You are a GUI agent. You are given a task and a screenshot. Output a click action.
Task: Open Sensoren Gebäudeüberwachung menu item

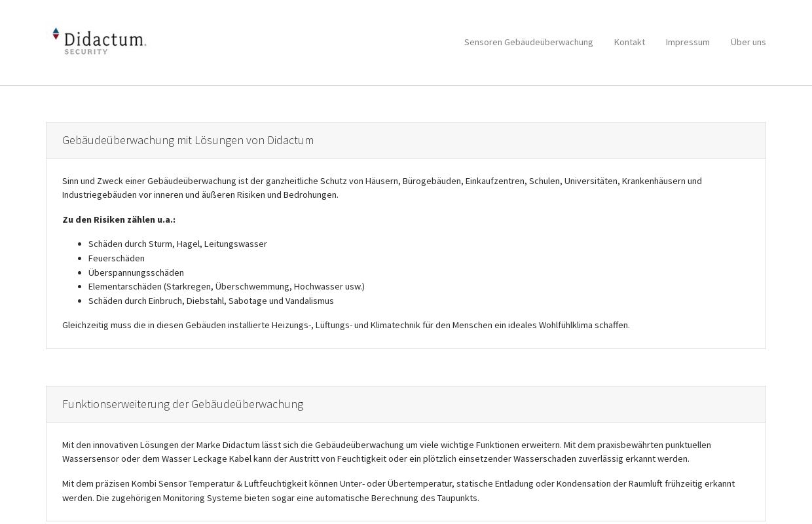tap(528, 42)
